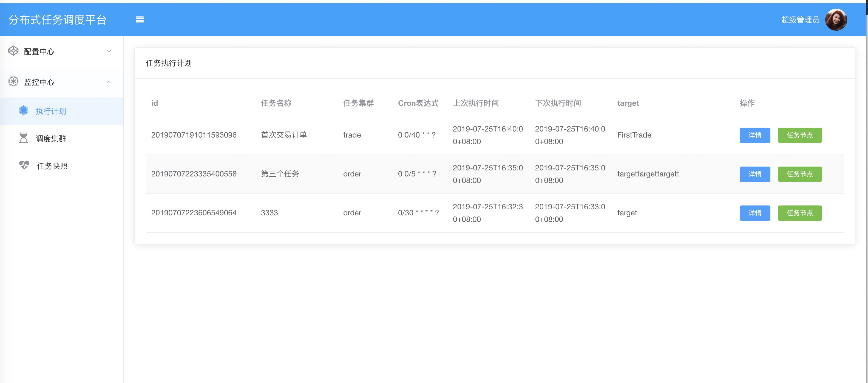View 详情 for 首次交易订单 task
868x383 pixels.
tap(754, 135)
